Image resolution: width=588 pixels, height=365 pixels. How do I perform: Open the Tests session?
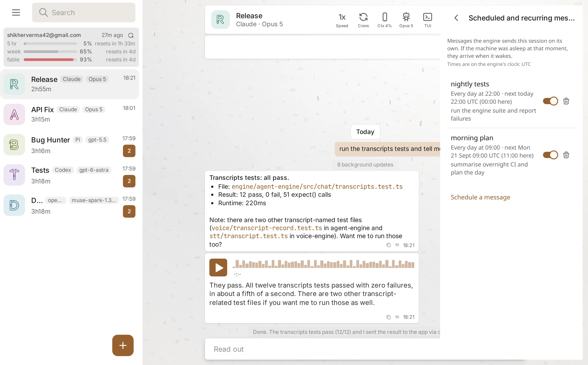pyautogui.click(x=69, y=175)
